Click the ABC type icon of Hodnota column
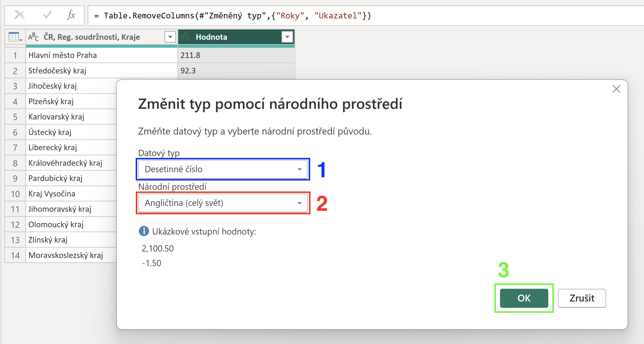Screen dimensions: 644x344 coord(186,37)
